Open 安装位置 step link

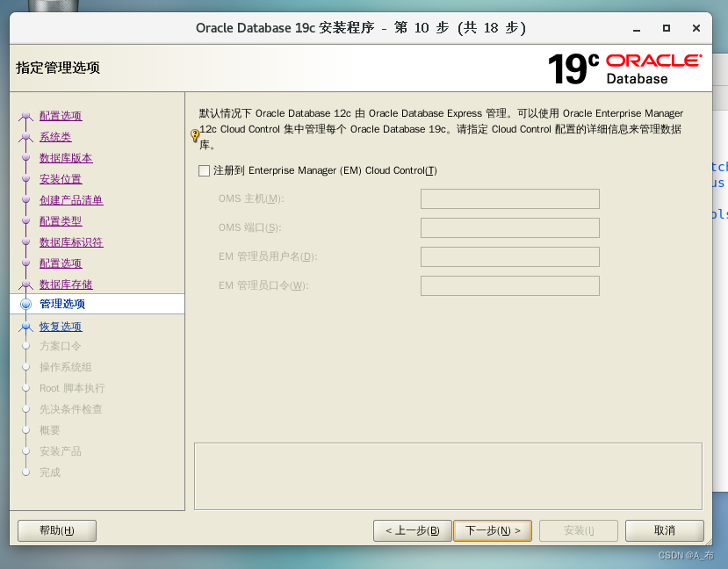[61, 179]
